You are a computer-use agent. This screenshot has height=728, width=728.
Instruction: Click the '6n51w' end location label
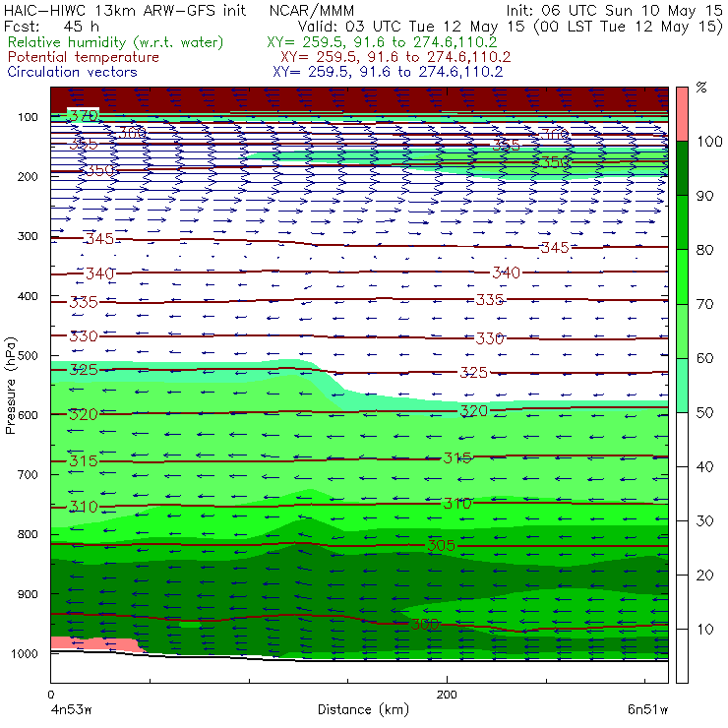[647, 709]
